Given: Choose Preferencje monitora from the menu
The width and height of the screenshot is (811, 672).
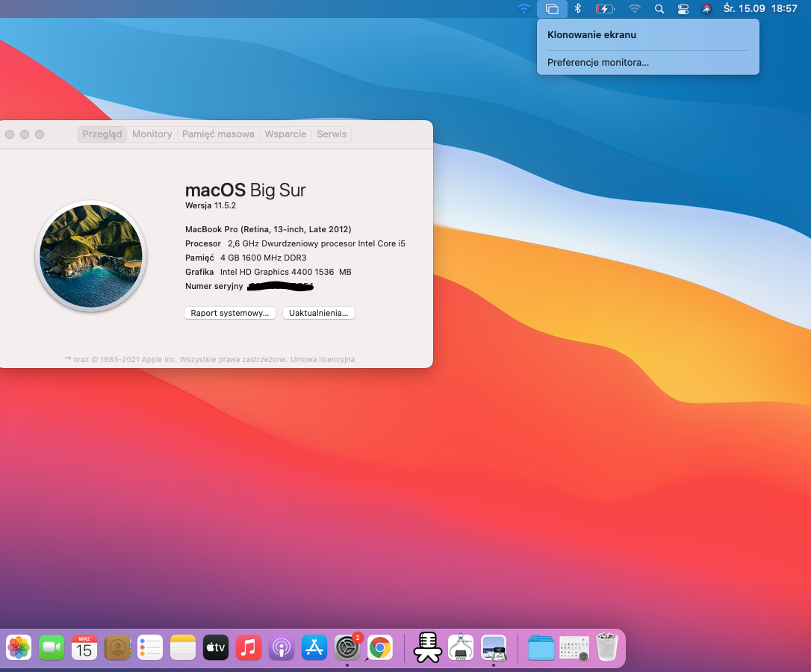Looking at the screenshot, I should (597, 63).
